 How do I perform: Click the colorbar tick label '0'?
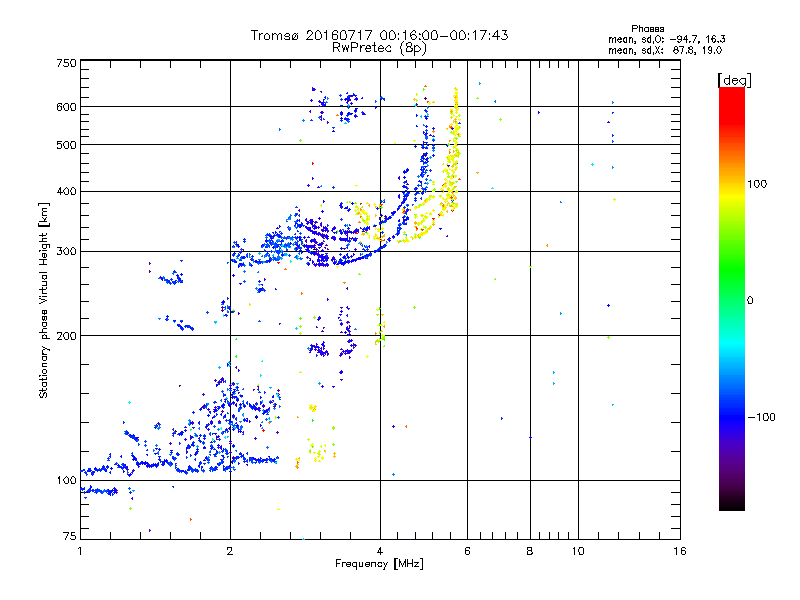click(750, 301)
